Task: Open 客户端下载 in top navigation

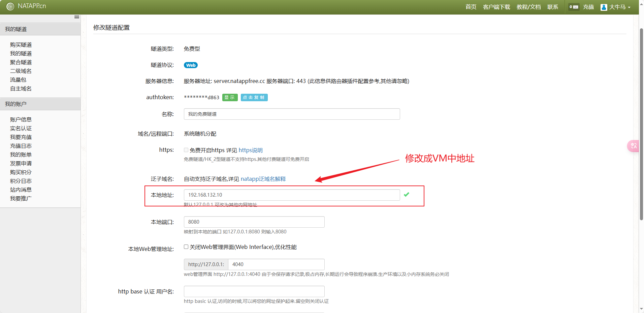Action: pos(496,7)
